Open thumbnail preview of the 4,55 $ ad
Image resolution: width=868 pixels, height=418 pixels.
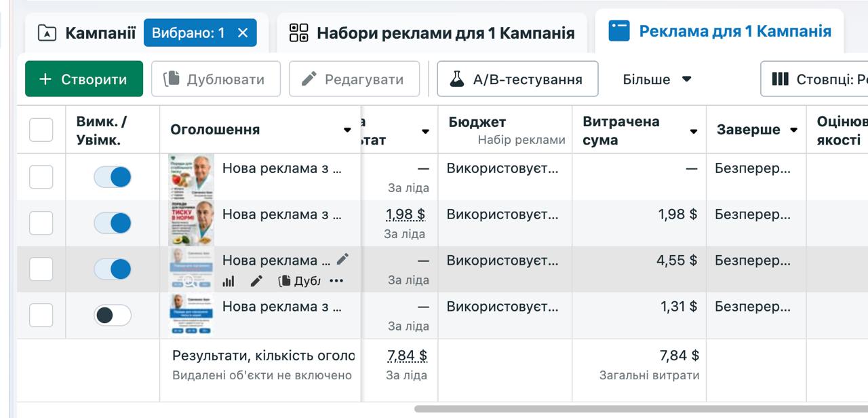click(x=191, y=269)
